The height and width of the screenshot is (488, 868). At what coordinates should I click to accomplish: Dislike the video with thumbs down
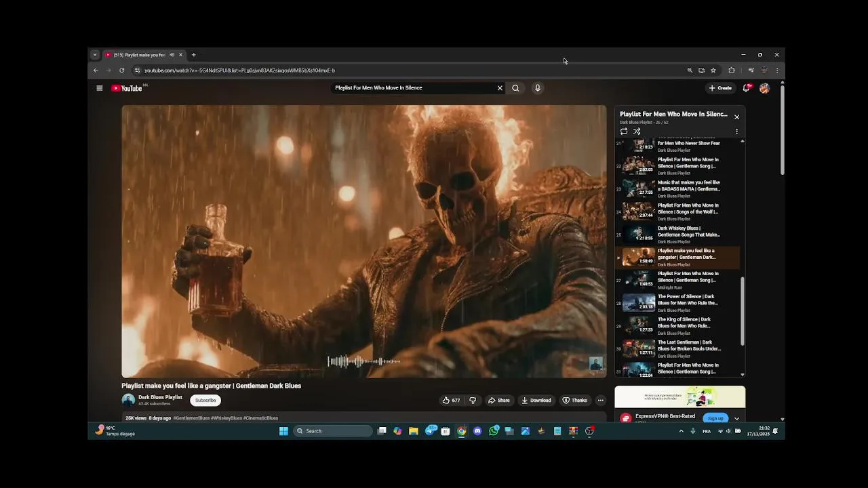point(473,401)
